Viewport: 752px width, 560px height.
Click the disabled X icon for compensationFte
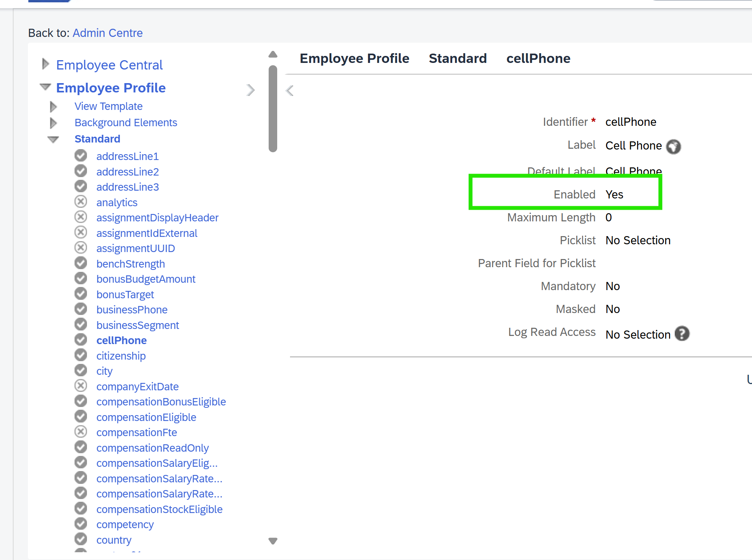pos(81,432)
